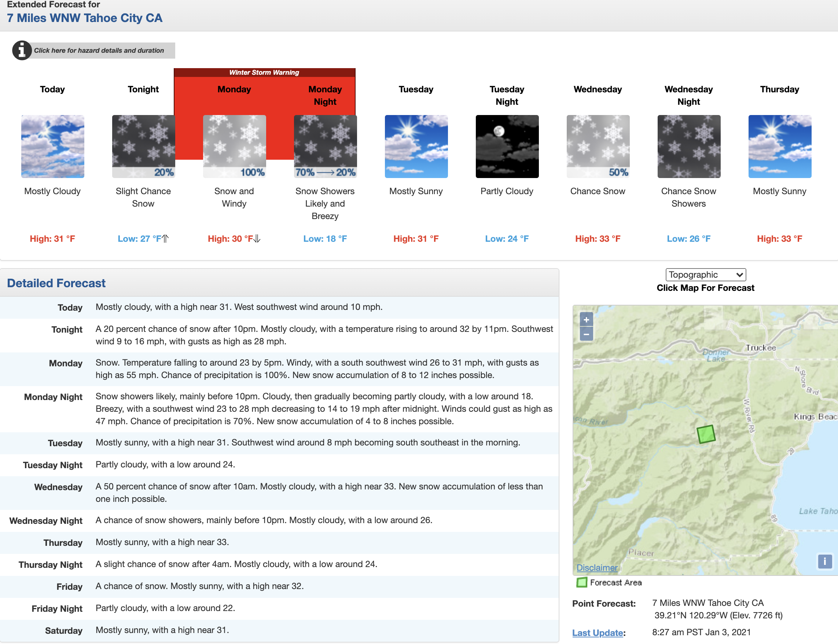This screenshot has width=838, height=644.
Task: Click Tuesday Night partly cloudy moon icon
Action: 507,147
